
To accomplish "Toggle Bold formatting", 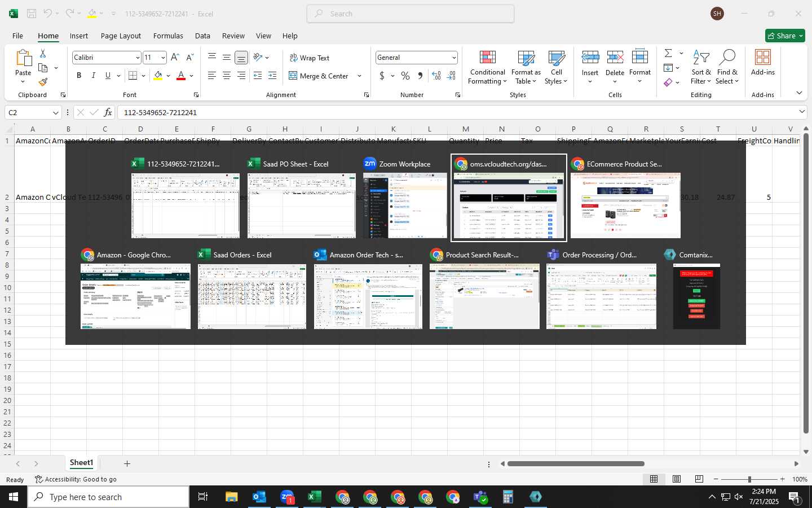I will tap(79, 76).
